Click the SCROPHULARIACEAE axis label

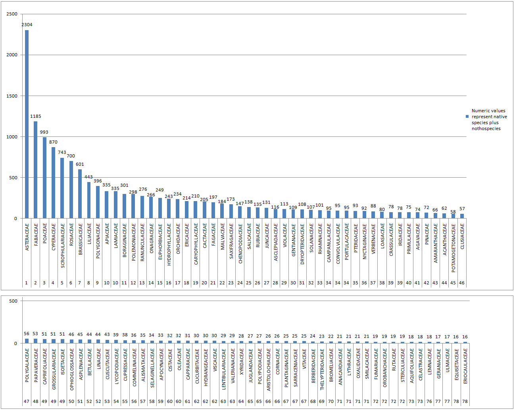[x=63, y=245]
